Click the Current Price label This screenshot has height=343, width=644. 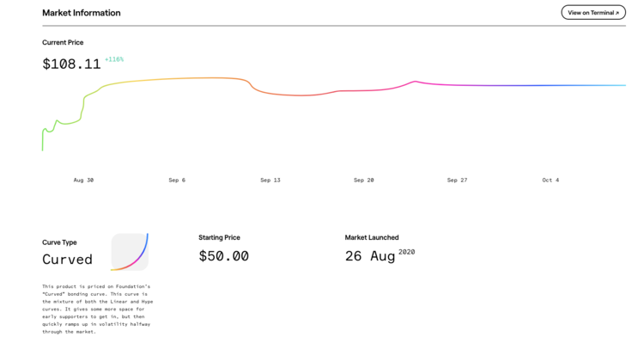click(63, 42)
